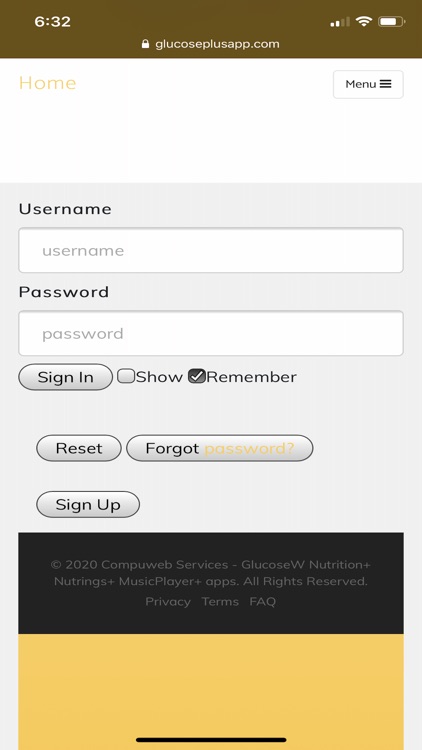The width and height of the screenshot is (422, 750).
Task: Enable the Show password checkbox
Action: 126,376
